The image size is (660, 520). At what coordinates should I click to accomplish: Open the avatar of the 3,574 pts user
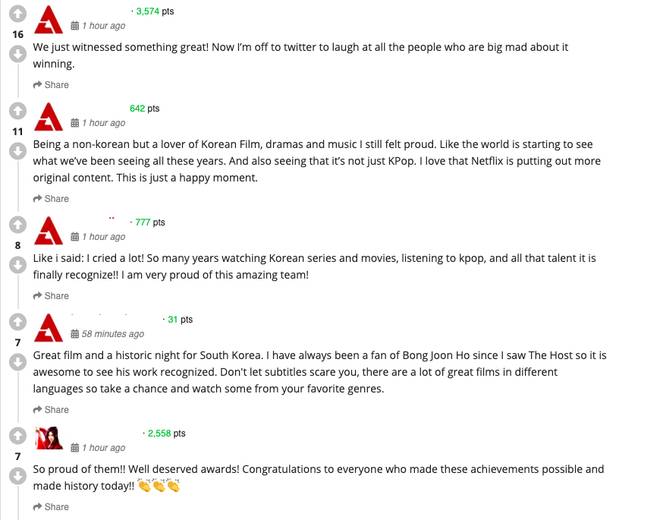(49, 19)
